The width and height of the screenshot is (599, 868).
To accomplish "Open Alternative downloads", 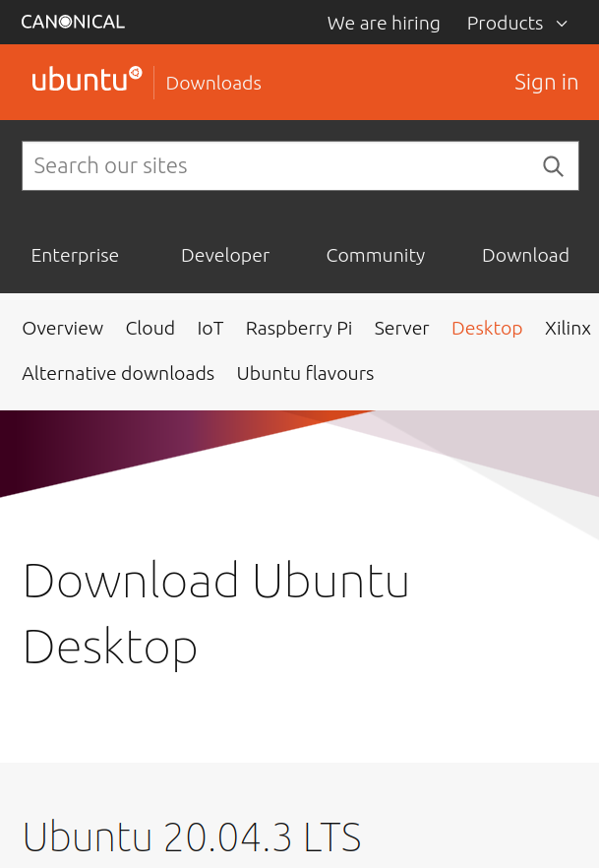I will [x=118, y=374].
